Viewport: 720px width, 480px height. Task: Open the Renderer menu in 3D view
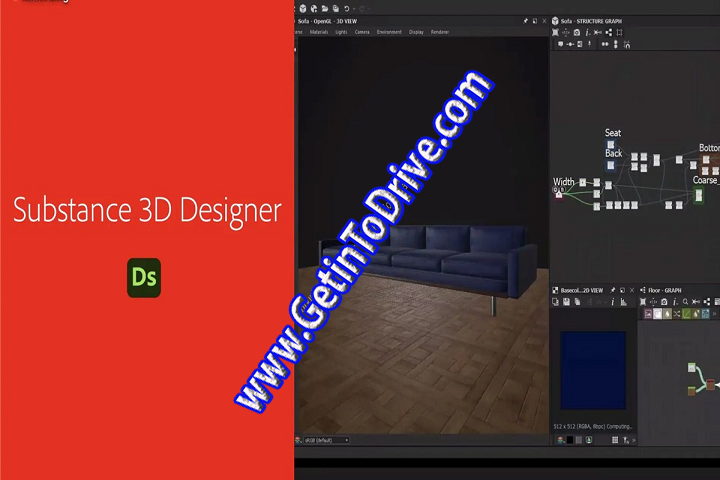(x=439, y=32)
